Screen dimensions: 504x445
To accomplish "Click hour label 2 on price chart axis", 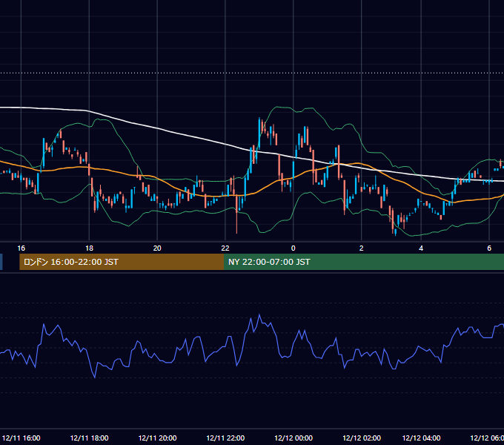I will pyautogui.click(x=361, y=248).
